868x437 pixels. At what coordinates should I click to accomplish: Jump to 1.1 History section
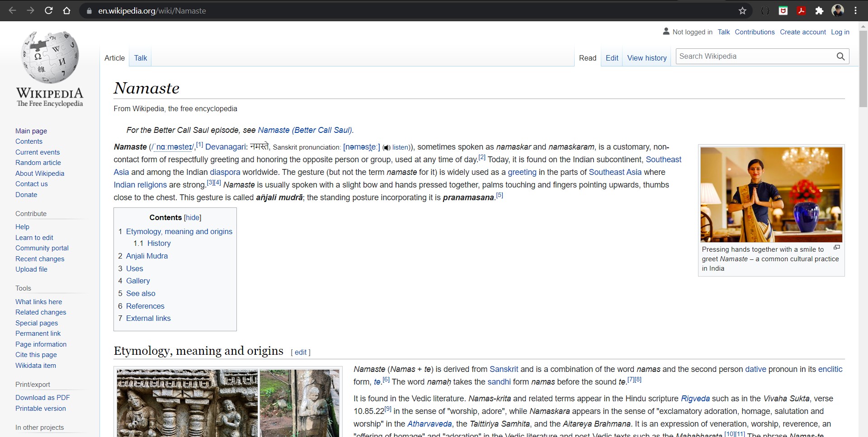click(159, 243)
